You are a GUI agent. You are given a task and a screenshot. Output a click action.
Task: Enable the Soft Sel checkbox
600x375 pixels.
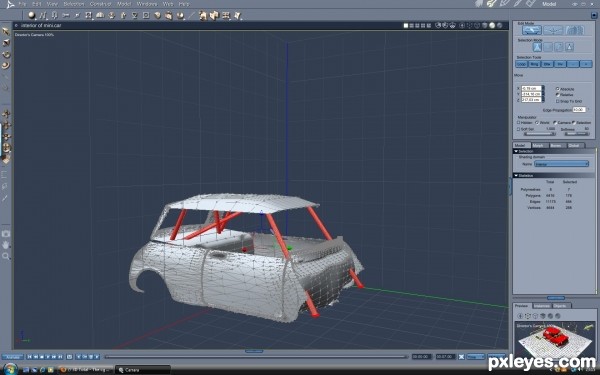click(x=518, y=129)
